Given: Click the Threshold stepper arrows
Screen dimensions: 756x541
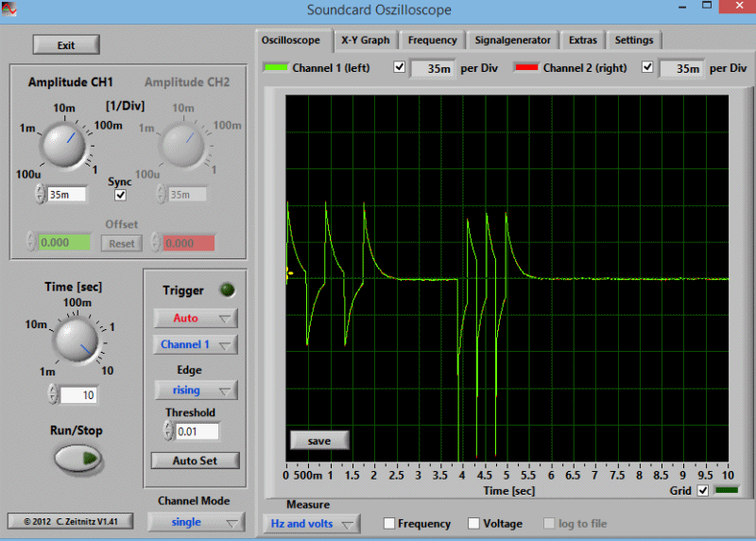Looking at the screenshot, I should pyautogui.click(x=168, y=430).
